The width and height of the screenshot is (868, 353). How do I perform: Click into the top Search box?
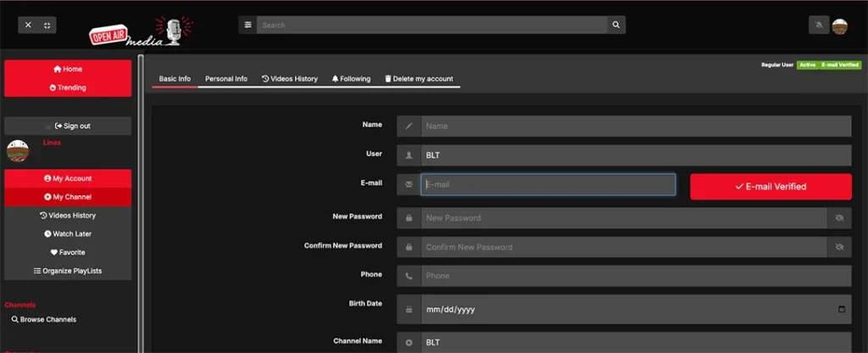(432, 25)
